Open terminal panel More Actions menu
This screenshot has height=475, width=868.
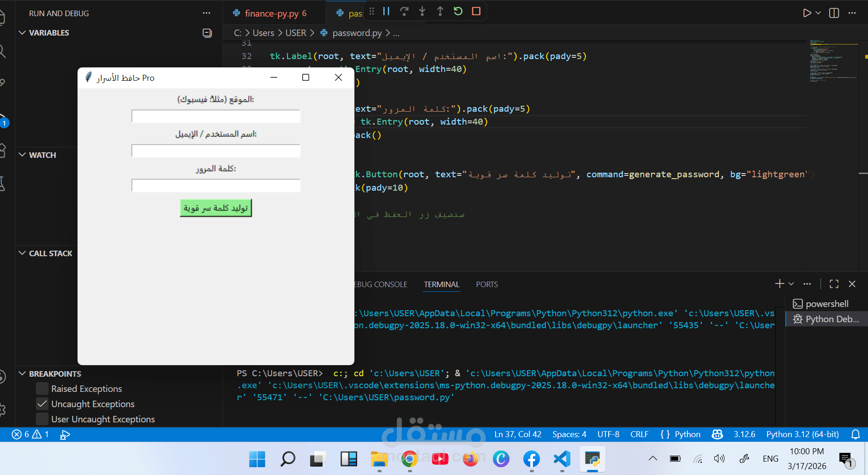tap(807, 284)
